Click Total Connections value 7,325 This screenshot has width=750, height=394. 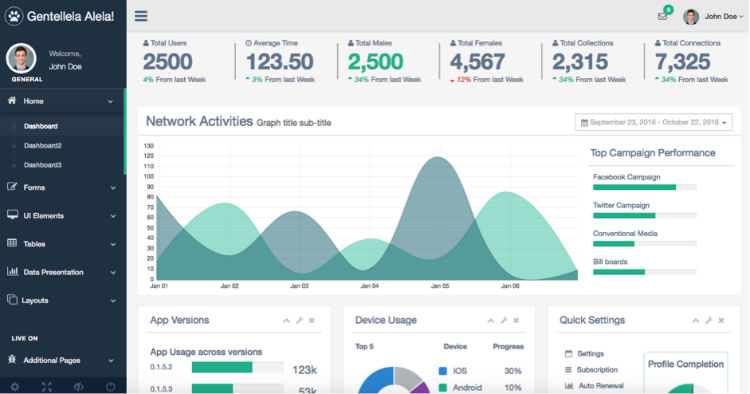(x=683, y=62)
